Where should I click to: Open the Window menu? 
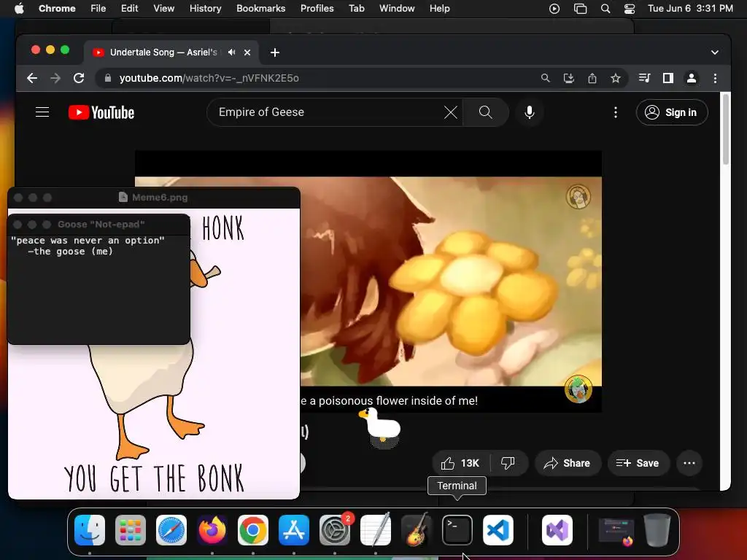click(397, 9)
